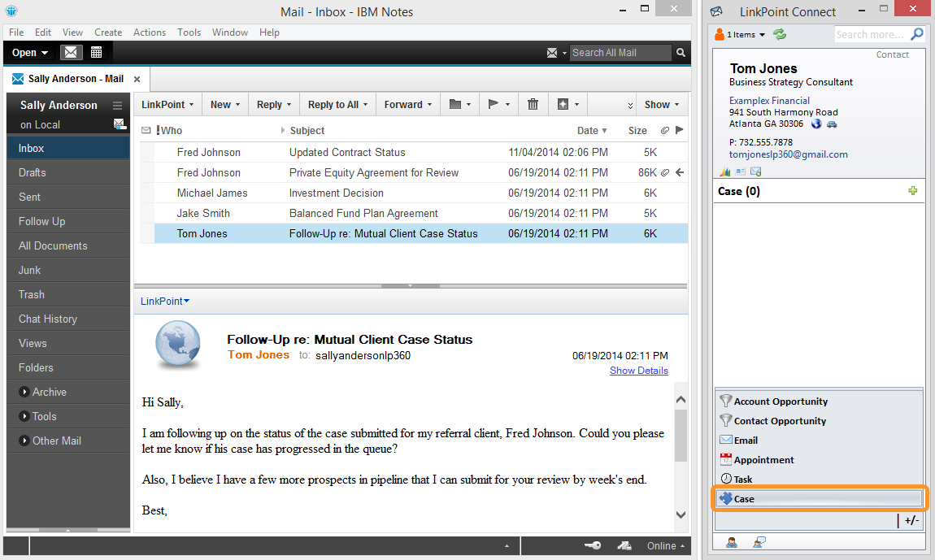
Task: Click the magnifier icon in LinkPoint search box
Action: point(917,34)
